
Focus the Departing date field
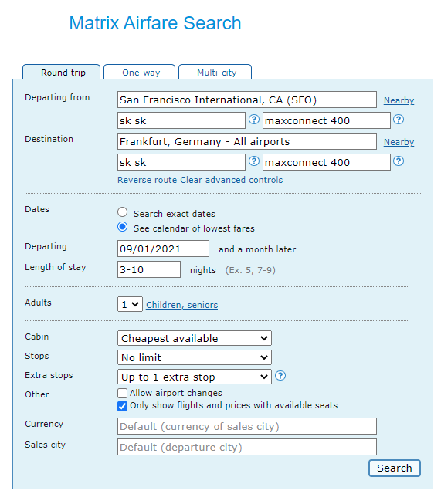coord(163,249)
